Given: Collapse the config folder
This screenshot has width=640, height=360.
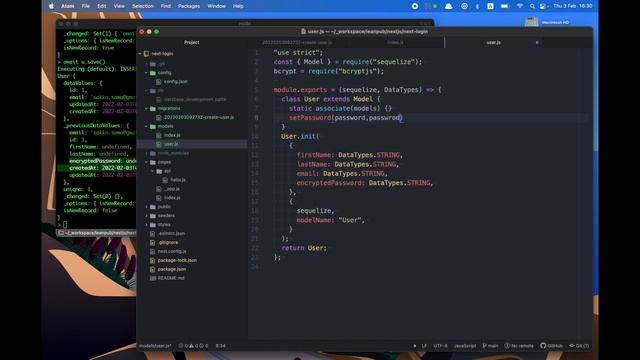Looking at the screenshot, I should point(146,73).
